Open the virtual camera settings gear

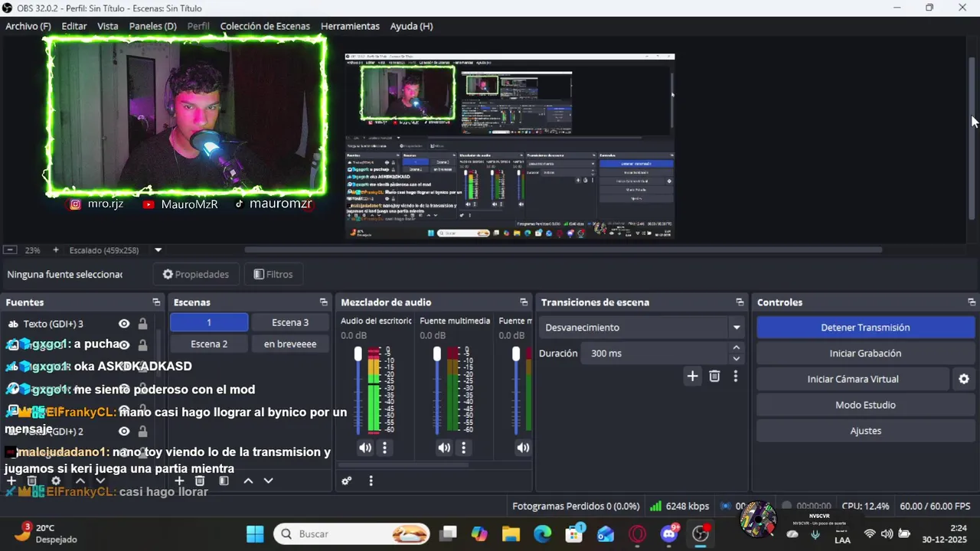[x=964, y=379]
